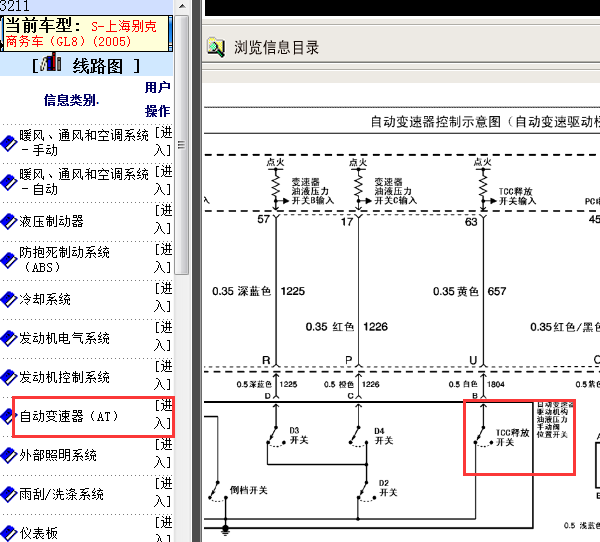Click the 用户操作 column header
This screenshot has height=542, width=600.
click(157, 99)
